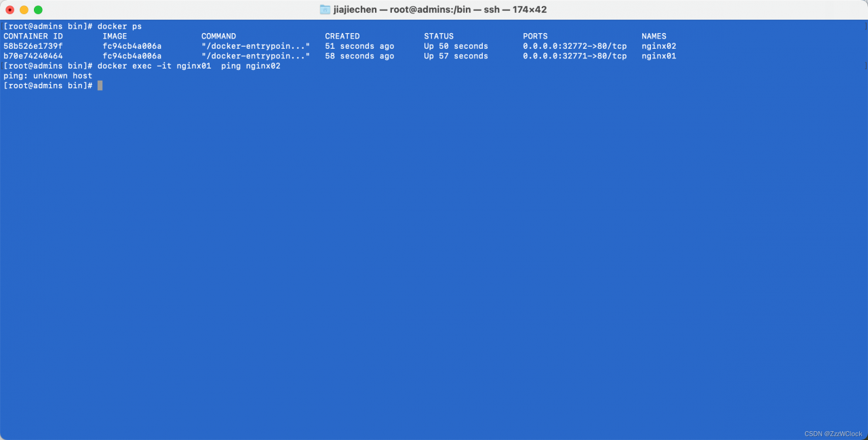Click the last '[root@admins bin]#' prompt
The image size is (868, 440).
pyautogui.click(x=47, y=85)
